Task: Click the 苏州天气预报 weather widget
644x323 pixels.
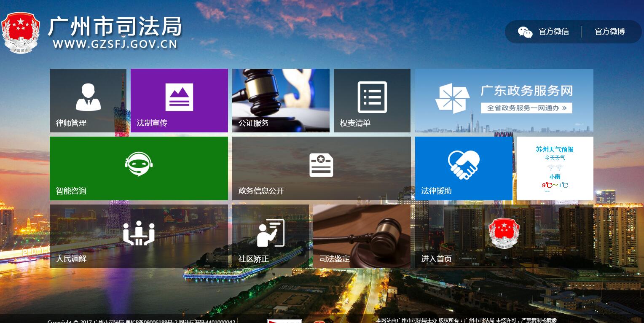Action: coord(555,168)
